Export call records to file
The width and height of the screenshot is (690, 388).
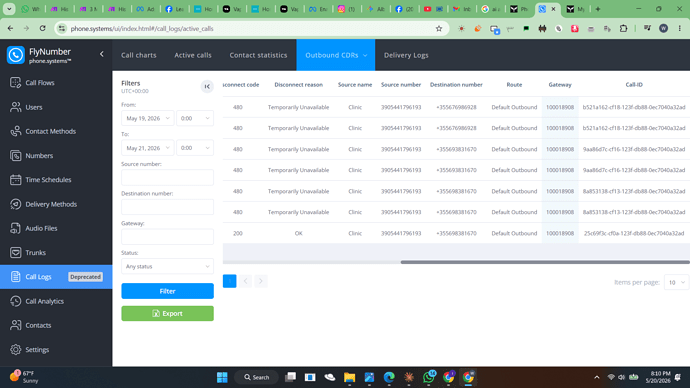point(167,313)
